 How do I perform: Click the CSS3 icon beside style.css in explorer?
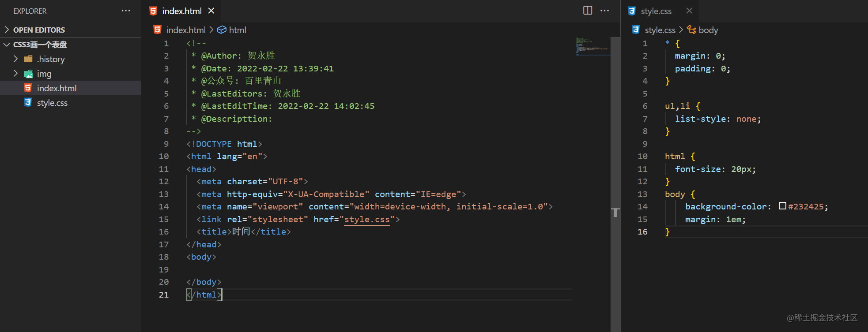click(x=28, y=102)
